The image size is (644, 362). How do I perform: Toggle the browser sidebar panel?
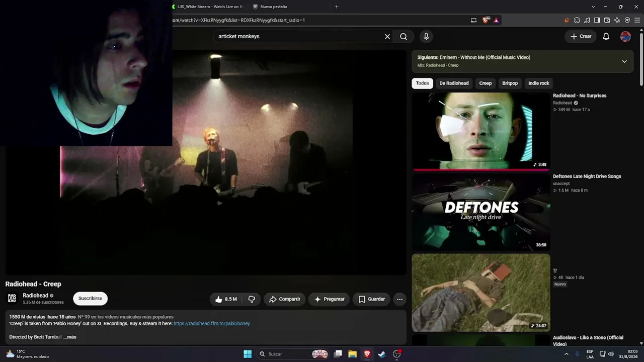[x=597, y=20]
